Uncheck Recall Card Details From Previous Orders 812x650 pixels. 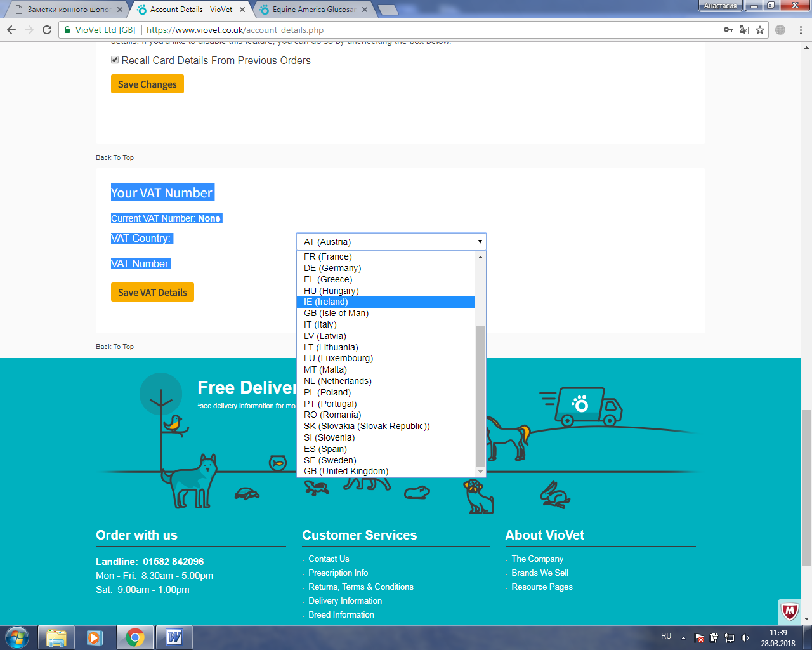[x=115, y=60]
